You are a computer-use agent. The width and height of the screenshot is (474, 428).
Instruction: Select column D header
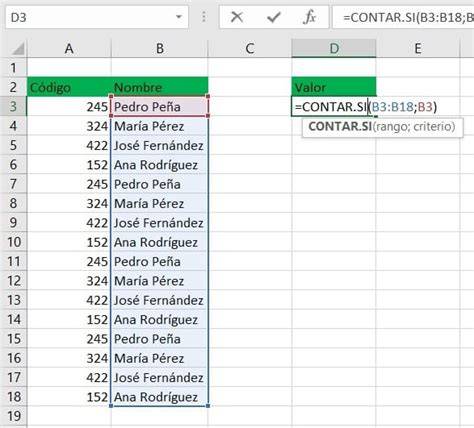[x=334, y=49]
